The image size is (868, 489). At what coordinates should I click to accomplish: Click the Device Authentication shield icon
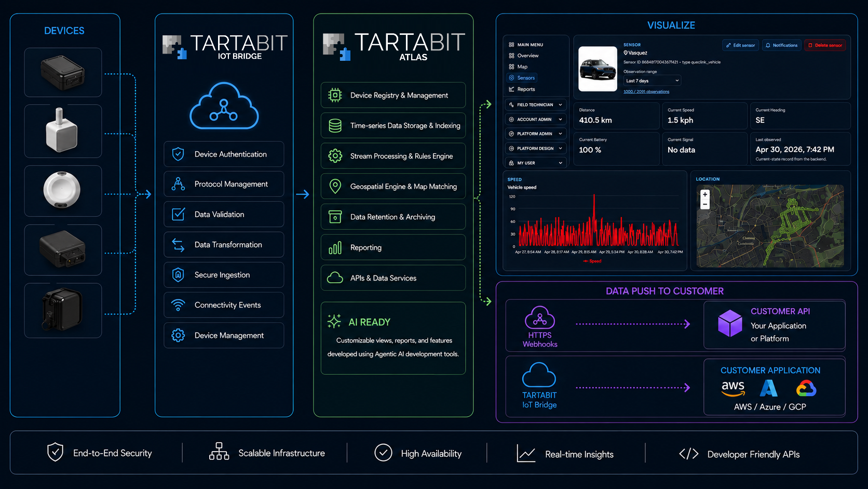[178, 154]
